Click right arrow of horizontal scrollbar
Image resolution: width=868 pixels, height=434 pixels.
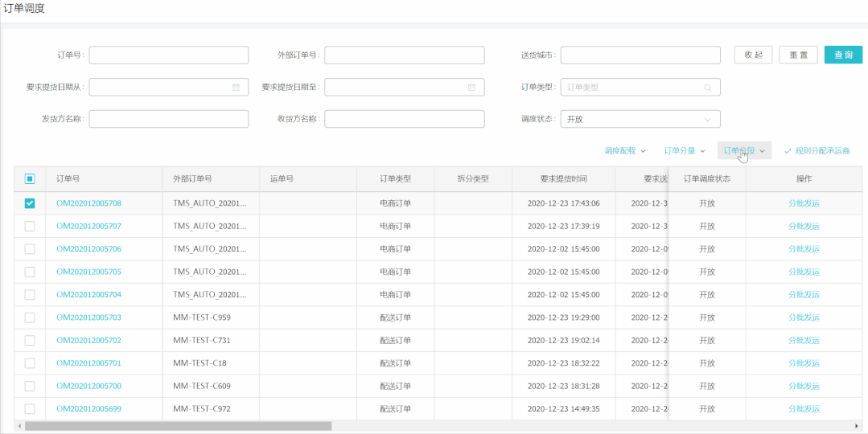tap(856, 426)
